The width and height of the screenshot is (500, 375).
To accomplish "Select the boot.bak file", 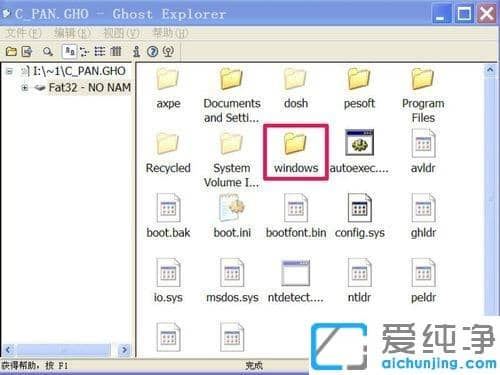I will tap(168, 217).
